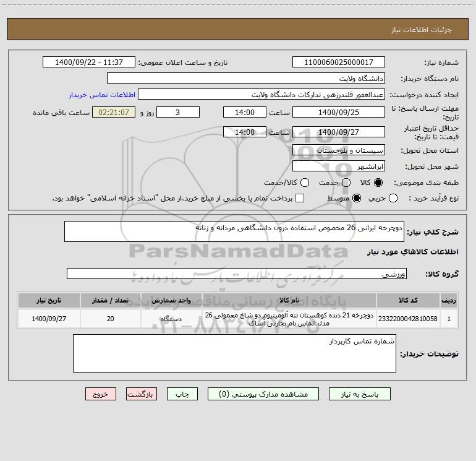Select the کالا/خدمت radio button
Image resolution: width=476 pixels, height=461 pixels.
tap(305, 183)
